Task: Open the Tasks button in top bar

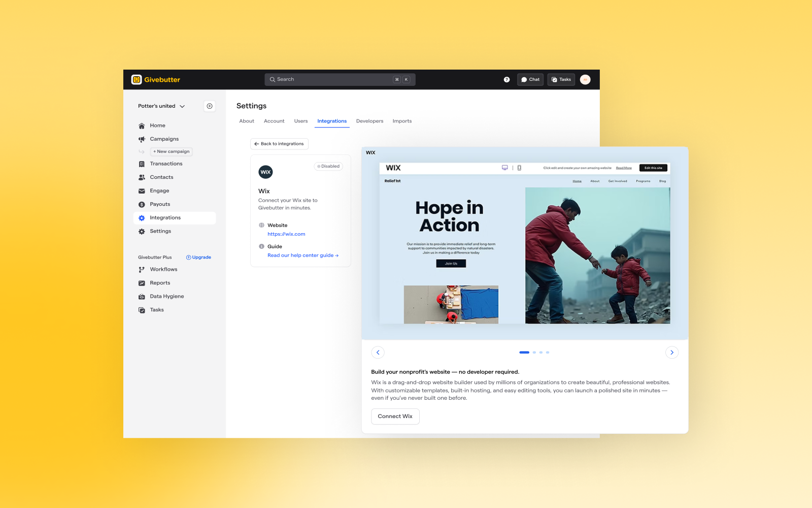Action: pyautogui.click(x=561, y=80)
